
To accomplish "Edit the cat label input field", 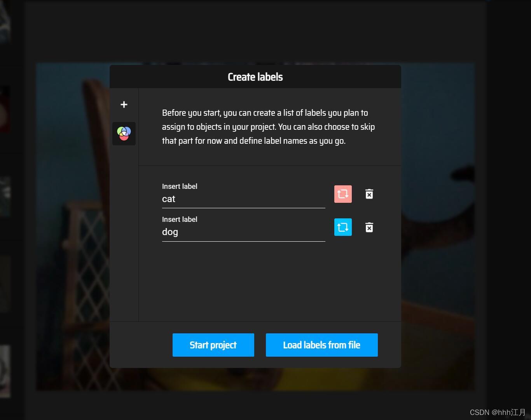I will tap(243, 199).
